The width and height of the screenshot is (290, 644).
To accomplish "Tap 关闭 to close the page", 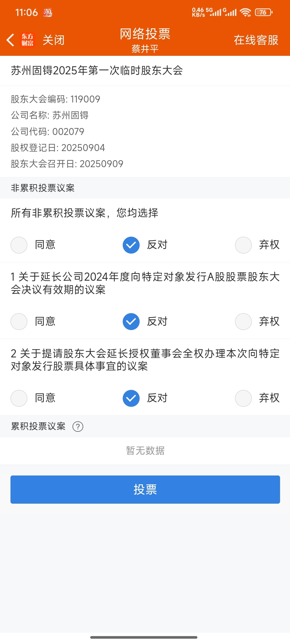I will 54,40.
